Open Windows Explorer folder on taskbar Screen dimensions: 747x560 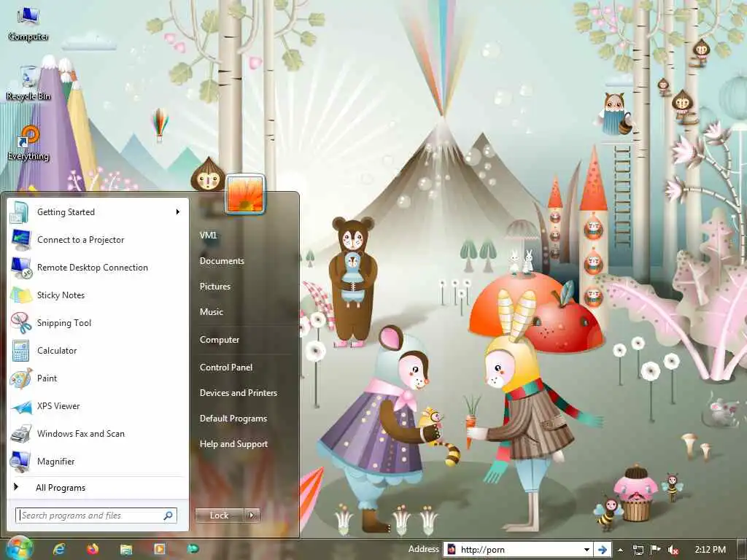point(125,549)
